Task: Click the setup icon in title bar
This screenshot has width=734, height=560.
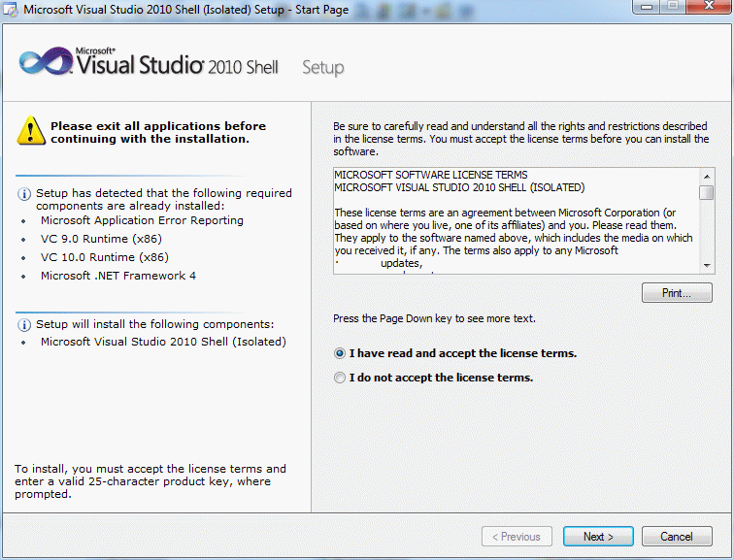Action: 11,10
